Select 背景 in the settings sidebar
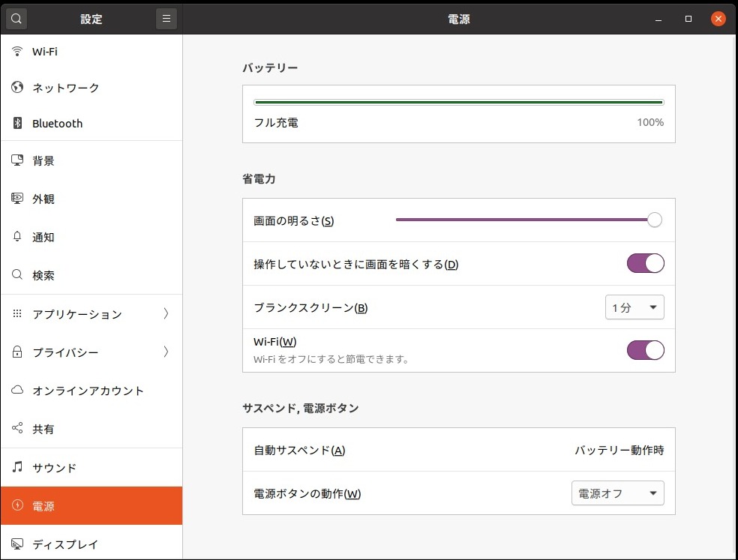 [x=43, y=160]
